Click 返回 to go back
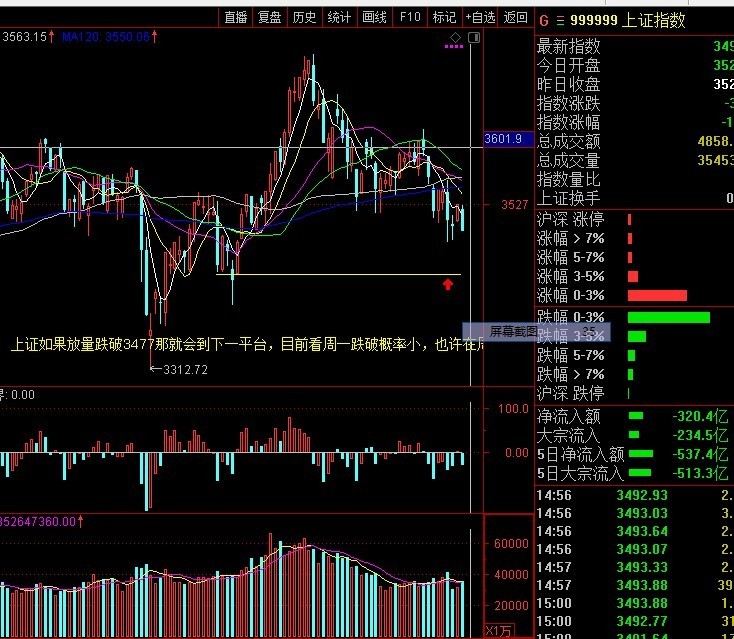This screenshot has height=639, width=734. [515, 17]
